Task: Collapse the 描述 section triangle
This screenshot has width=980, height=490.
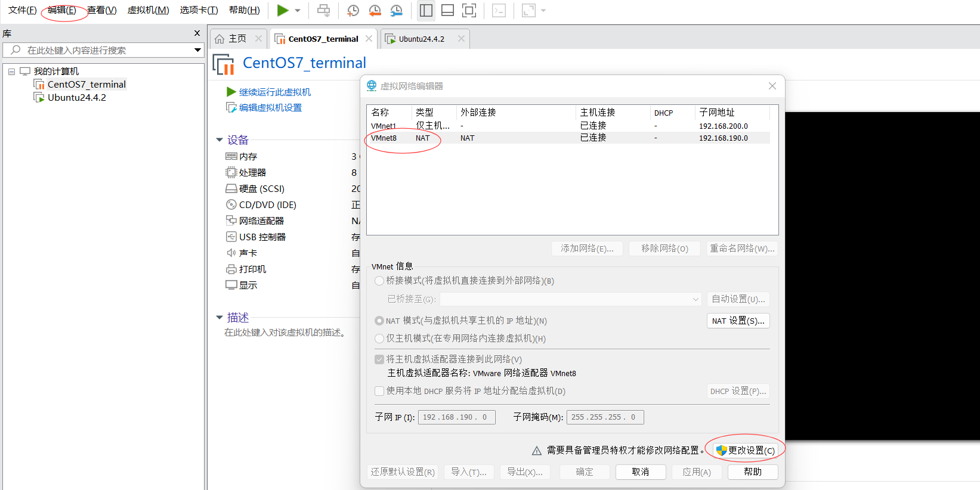Action: point(220,318)
